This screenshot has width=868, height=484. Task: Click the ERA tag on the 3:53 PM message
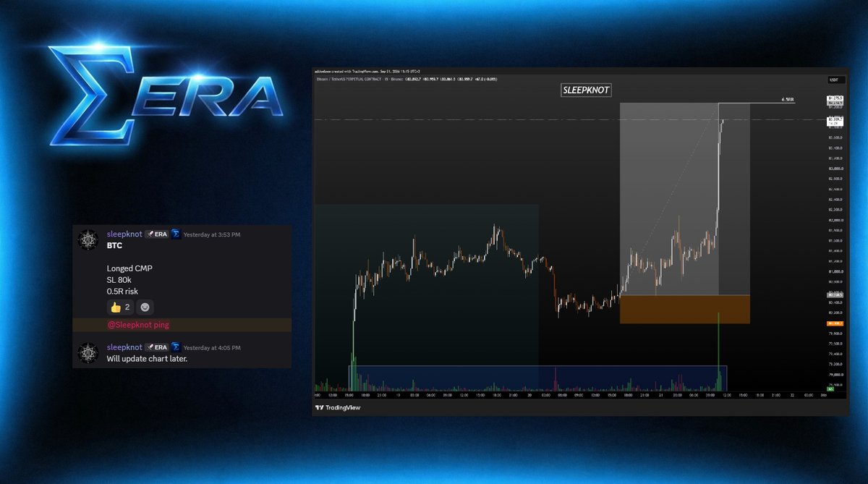156,234
